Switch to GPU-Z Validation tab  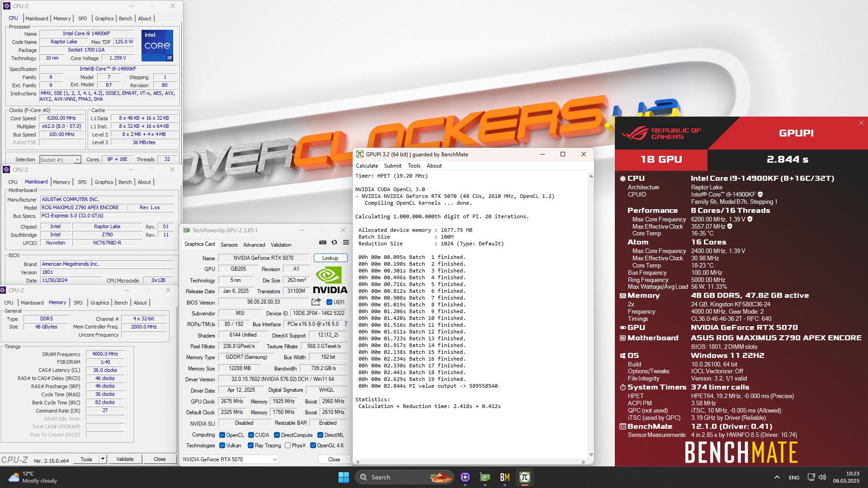click(x=281, y=245)
